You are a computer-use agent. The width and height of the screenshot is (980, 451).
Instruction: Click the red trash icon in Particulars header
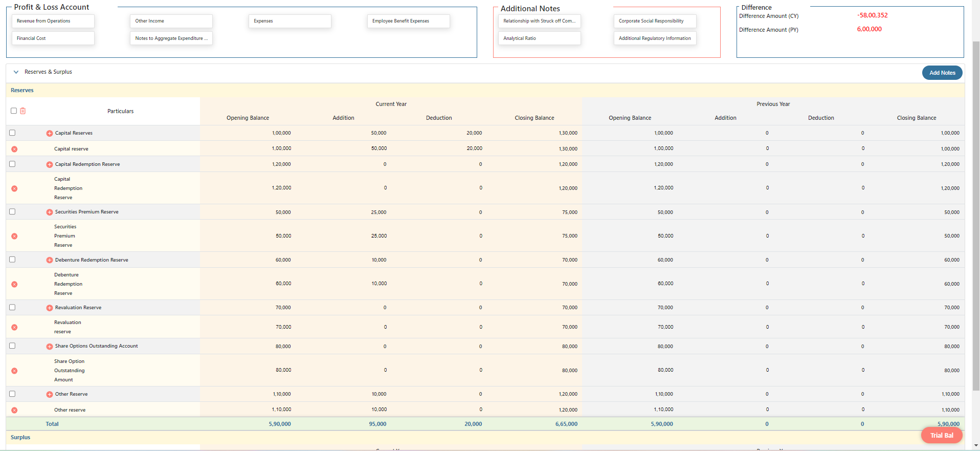click(x=23, y=111)
